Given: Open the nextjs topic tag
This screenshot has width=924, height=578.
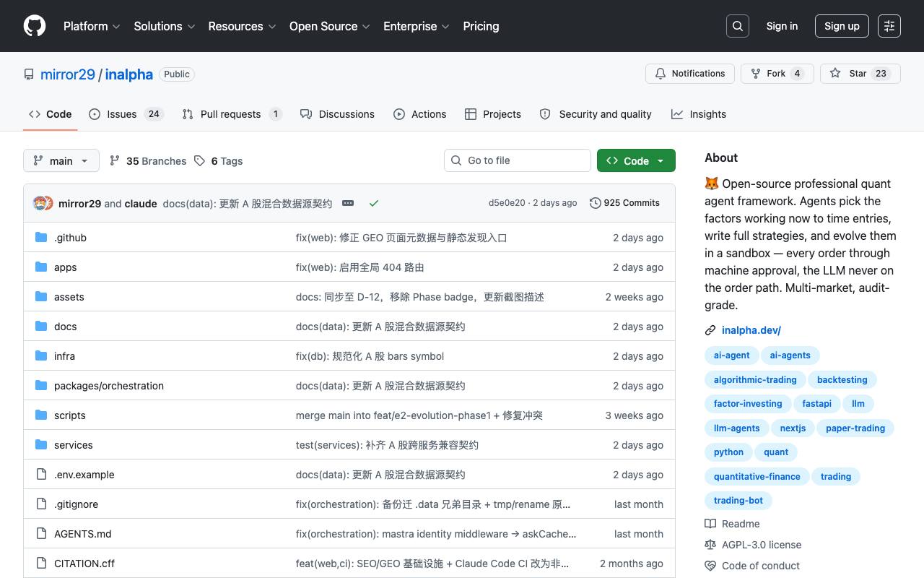Looking at the screenshot, I should tap(793, 428).
